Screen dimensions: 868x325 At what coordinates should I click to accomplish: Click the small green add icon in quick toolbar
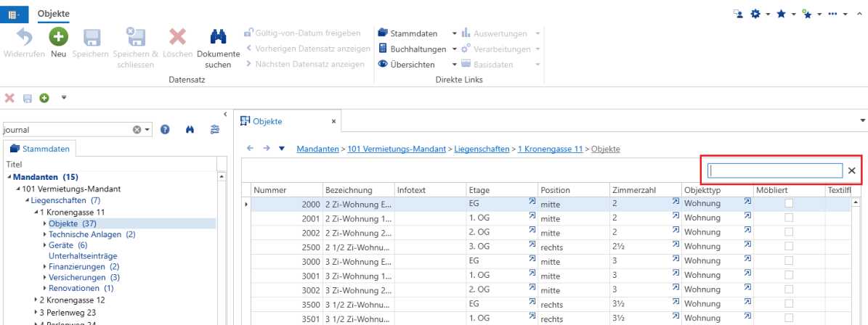coord(44,98)
